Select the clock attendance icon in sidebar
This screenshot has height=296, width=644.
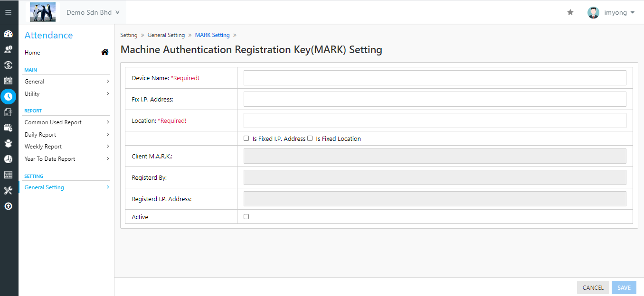coord(8,96)
